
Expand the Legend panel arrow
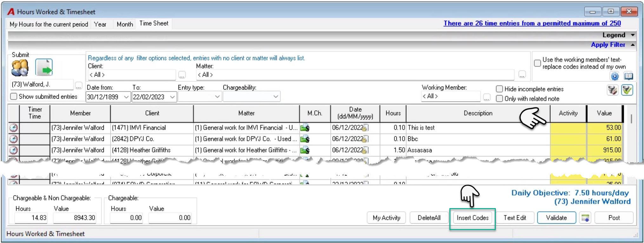633,35
